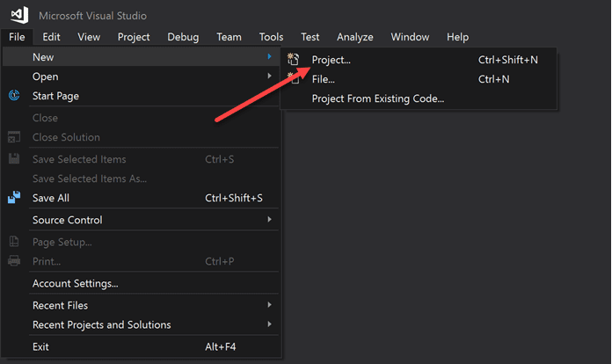Viewport: 612px width, 364px height.
Task: Click the Page Setup icon
Action: (x=14, y=242)
